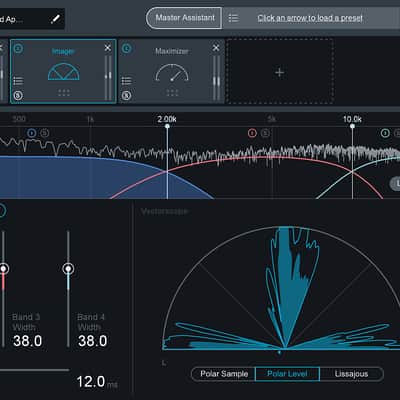Image resolution: width=400 pixels, height=400 pixels.
Task: Switch vectorscope to Polar Sample
Action: [x=224, y=374]
